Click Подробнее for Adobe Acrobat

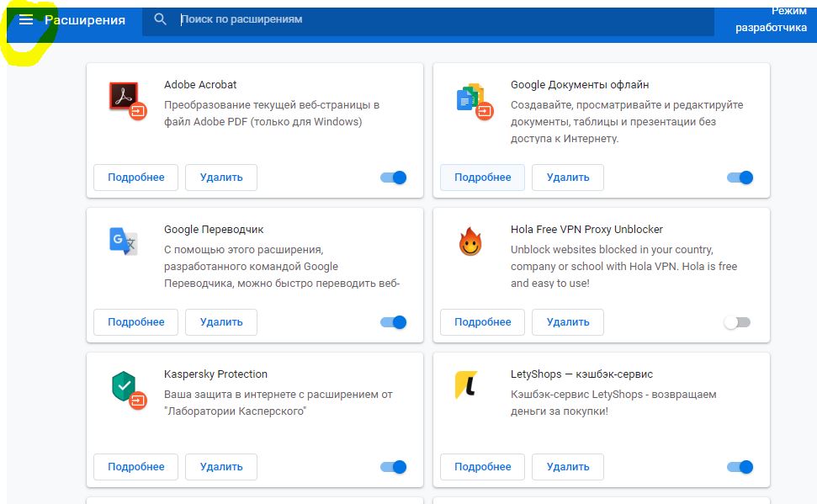click(x=136, y=178)
